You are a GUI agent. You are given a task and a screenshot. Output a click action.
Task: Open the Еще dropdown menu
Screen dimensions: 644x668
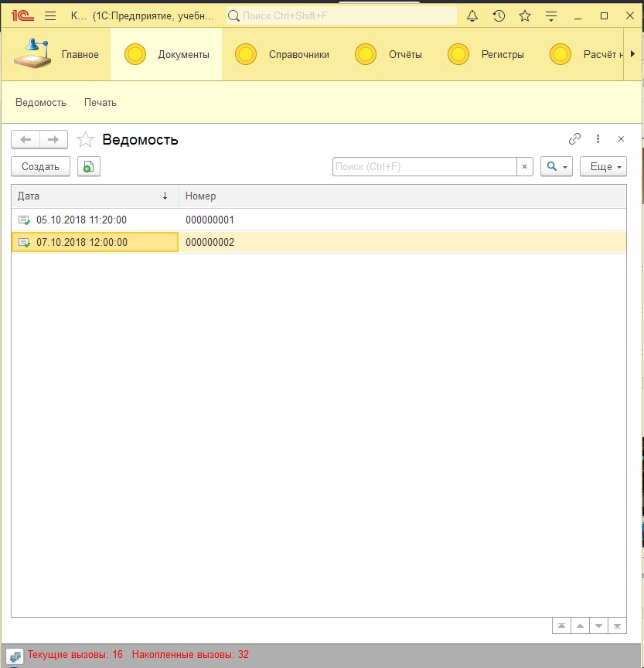[x=603, y=166]
